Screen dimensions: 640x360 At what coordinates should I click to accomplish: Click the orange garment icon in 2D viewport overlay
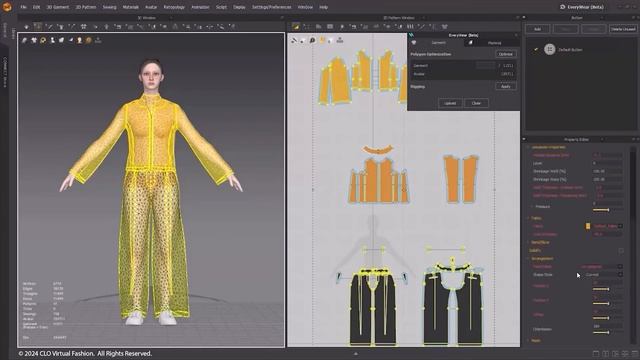click(322, 40)
